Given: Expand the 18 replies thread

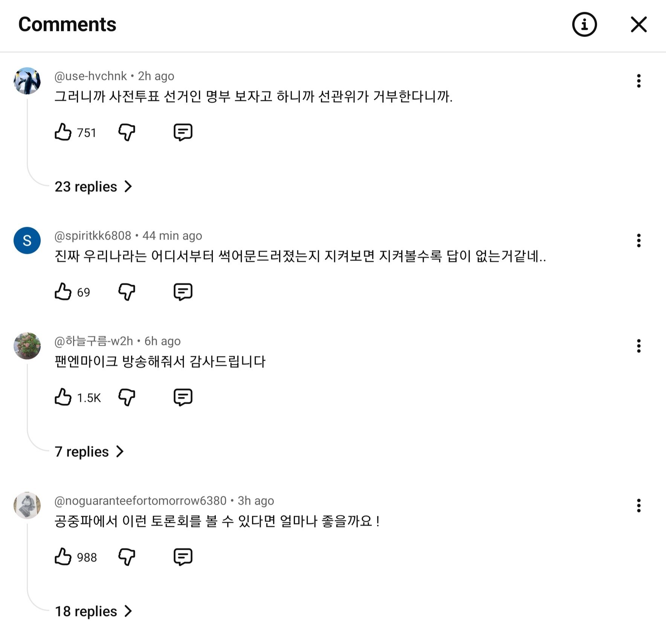Looking at the screenshot, I should tap(93, 611).
